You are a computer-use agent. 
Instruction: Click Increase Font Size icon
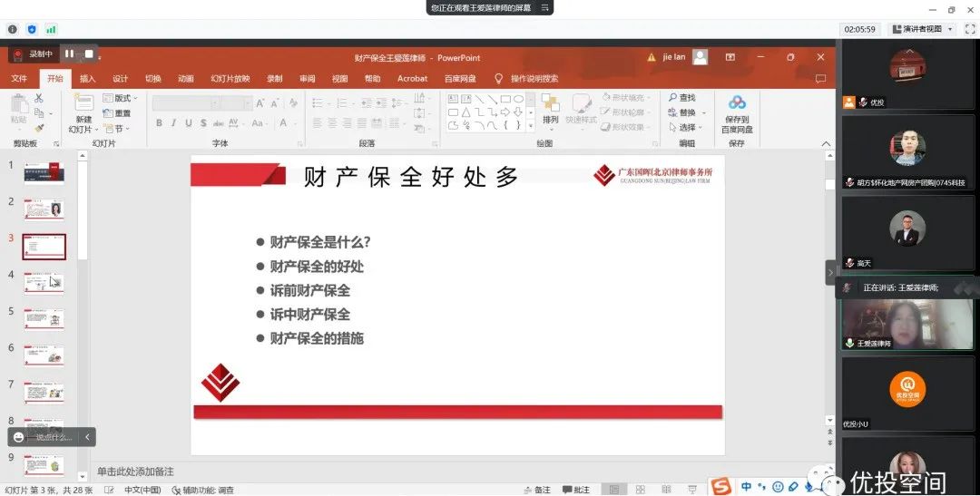click(x=260, y=102)
